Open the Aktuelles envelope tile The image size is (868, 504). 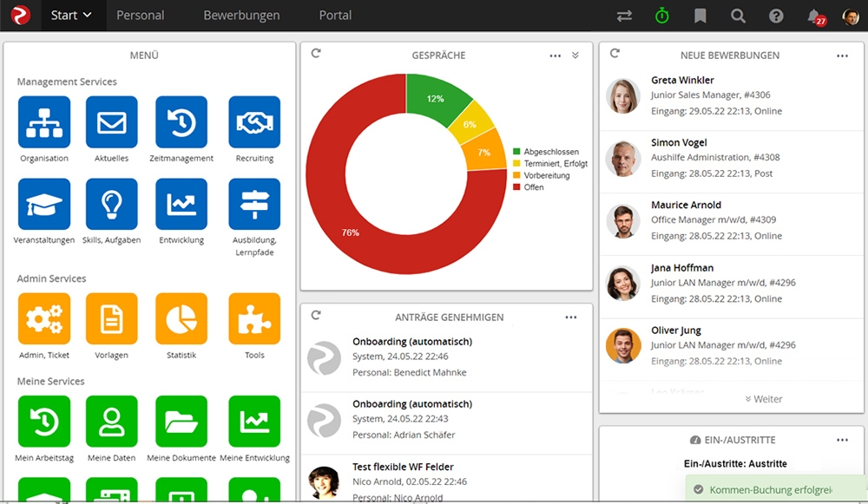click(x=111, y=121)
